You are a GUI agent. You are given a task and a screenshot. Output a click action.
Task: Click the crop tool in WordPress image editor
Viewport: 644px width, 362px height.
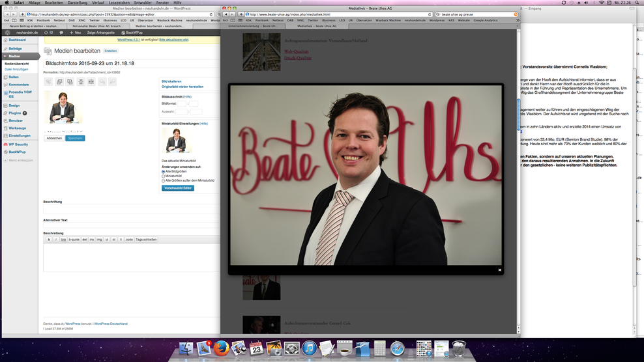pos(48,81)
